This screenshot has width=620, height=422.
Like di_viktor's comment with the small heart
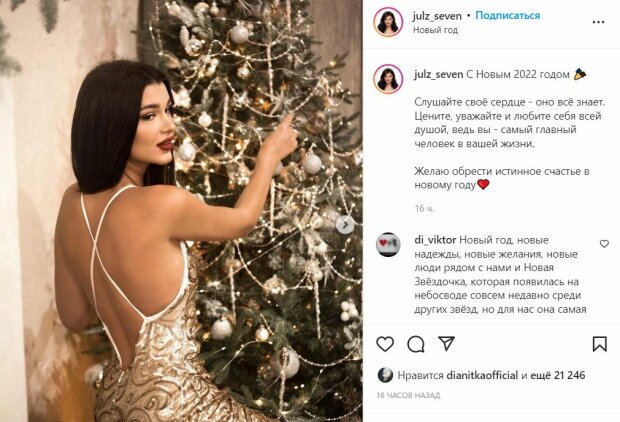coord(604,244)
